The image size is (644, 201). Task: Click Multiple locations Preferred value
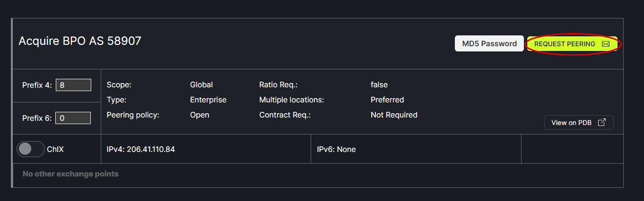pyautogui.click(x=387, y=100)
